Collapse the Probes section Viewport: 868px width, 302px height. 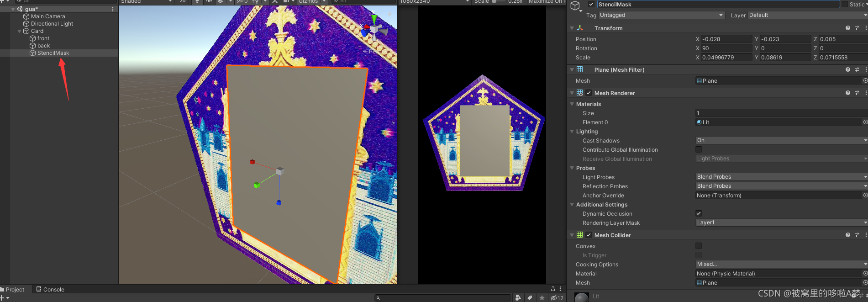tap(572, 168)
